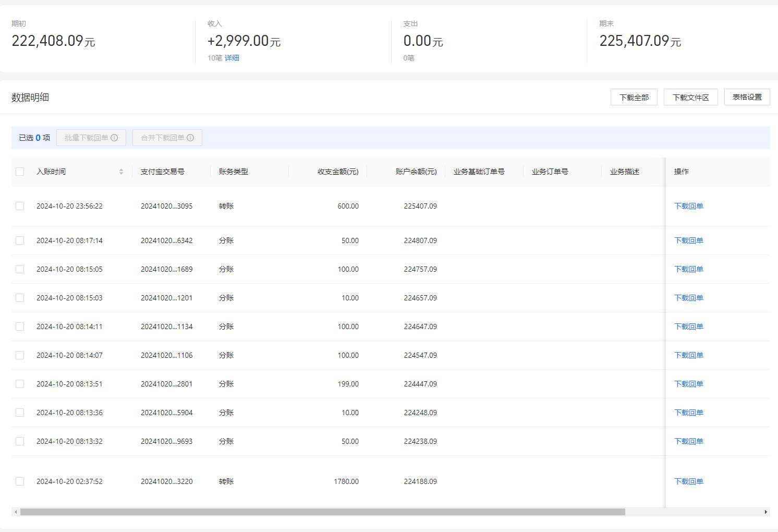778x532 pixels.
Task: Toggle sort arrows on 入账时间 column
Action: (x=121, y=172)
